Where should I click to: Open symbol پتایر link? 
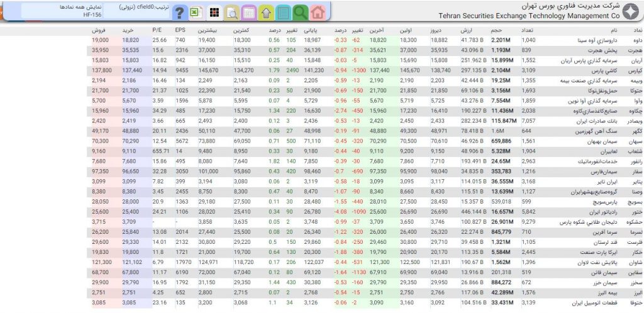tap(636, 182)
